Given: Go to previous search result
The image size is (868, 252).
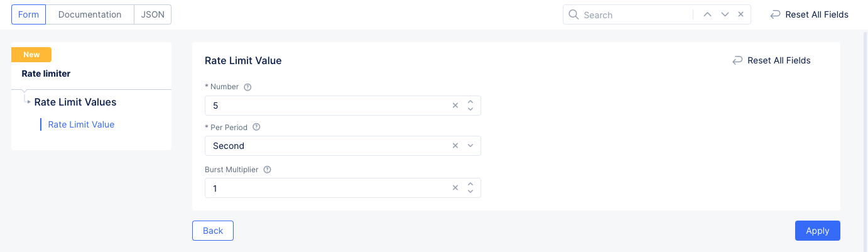Looking at the screenshot, I should (x=707, y=14).
